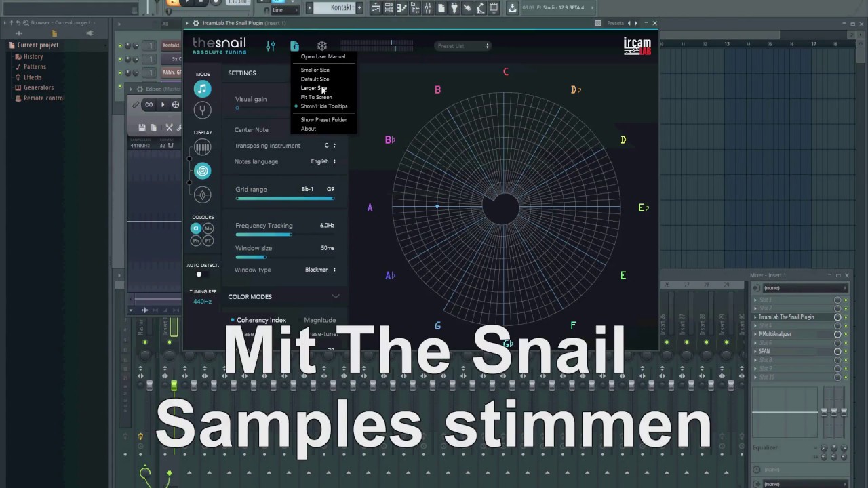
Task: Select the PT colour mode button
Action: [x=208, y=241]
